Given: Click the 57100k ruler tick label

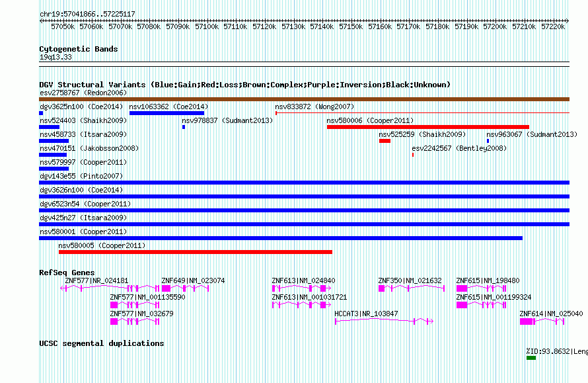Looking at the screenshot, I should [207, 26].
